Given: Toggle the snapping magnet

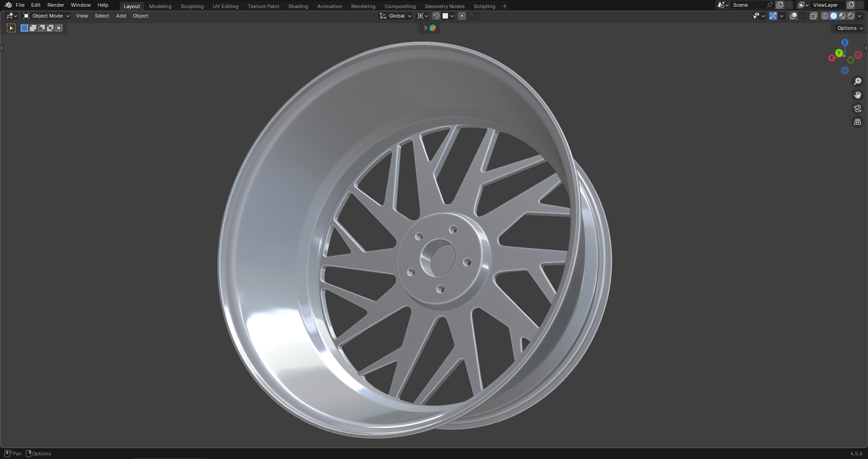Looking at the screenshot, I should (x=436, y=16).
